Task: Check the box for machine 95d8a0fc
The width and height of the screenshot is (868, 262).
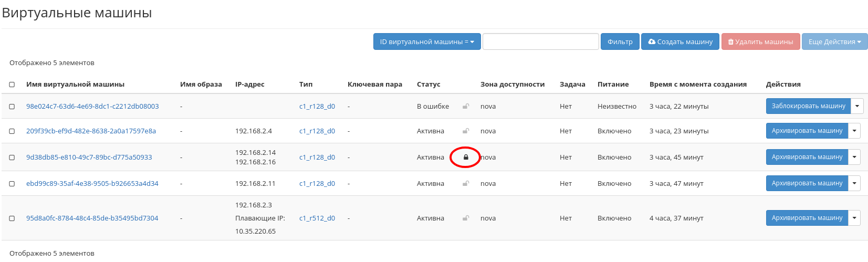Action: tap(12, 218)
